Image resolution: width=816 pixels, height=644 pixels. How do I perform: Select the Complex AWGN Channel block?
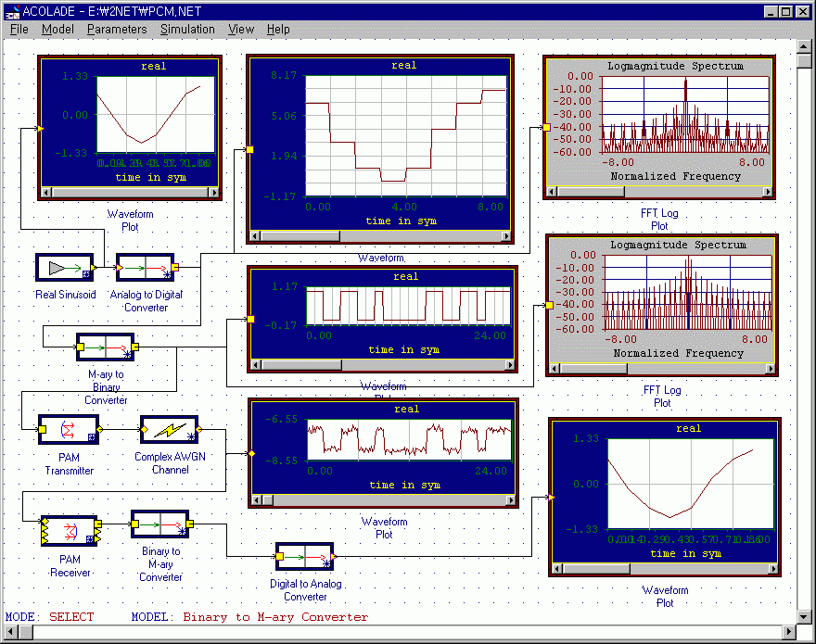coord(169,430)
